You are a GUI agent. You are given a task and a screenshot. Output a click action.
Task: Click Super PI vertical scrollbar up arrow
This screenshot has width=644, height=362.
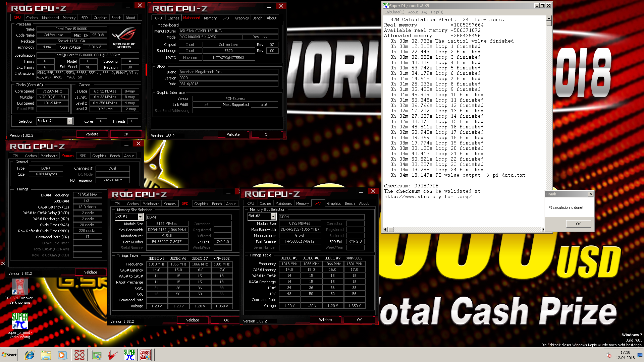[549, 18]
